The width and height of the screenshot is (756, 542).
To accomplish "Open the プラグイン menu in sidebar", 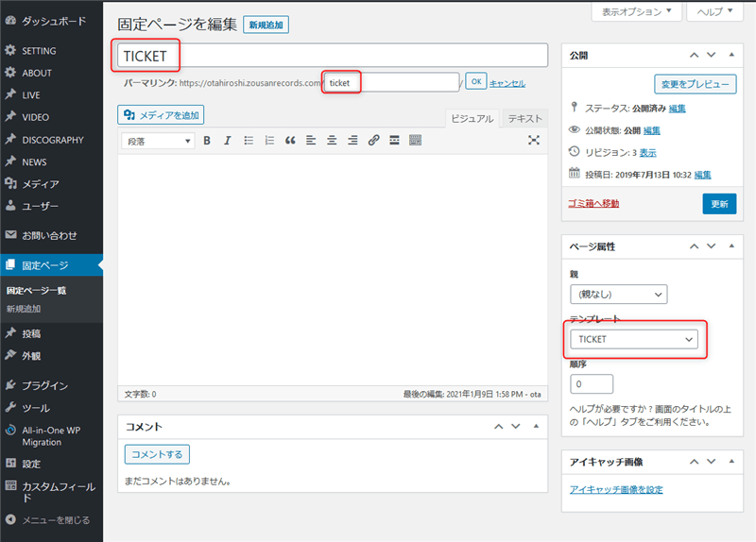I will point(44,385).
